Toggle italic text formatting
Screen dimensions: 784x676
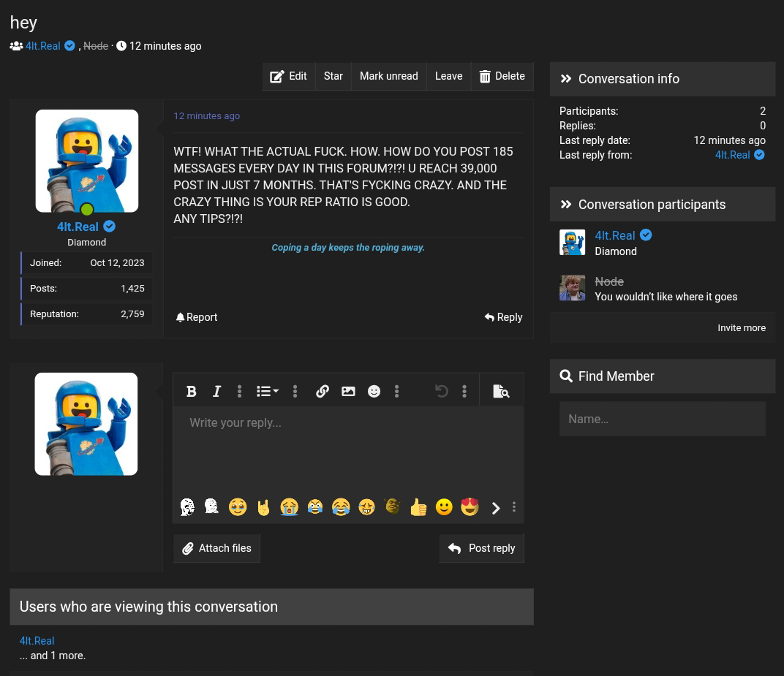(x=216, y=392)
